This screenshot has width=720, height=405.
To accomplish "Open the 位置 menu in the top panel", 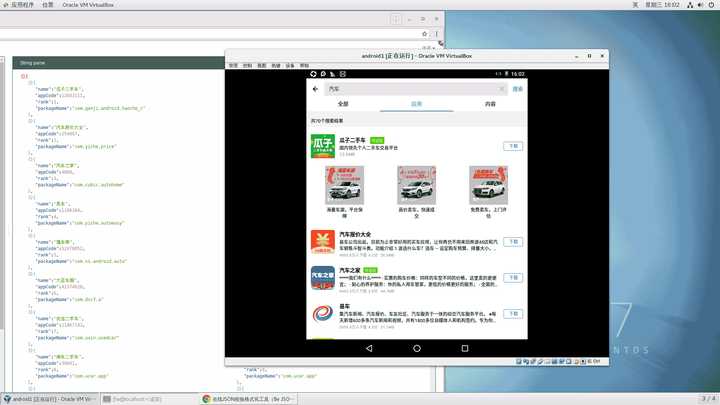I will click(48, 5).
